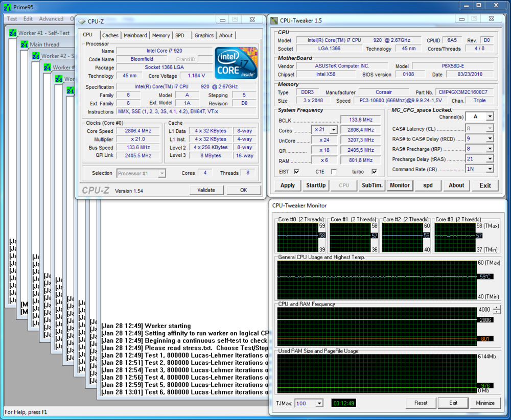Switch to the SPD tab in CPU-Z
Viewport: 511px width, 420px height.
pyautogui.click(x=179, y=36)
